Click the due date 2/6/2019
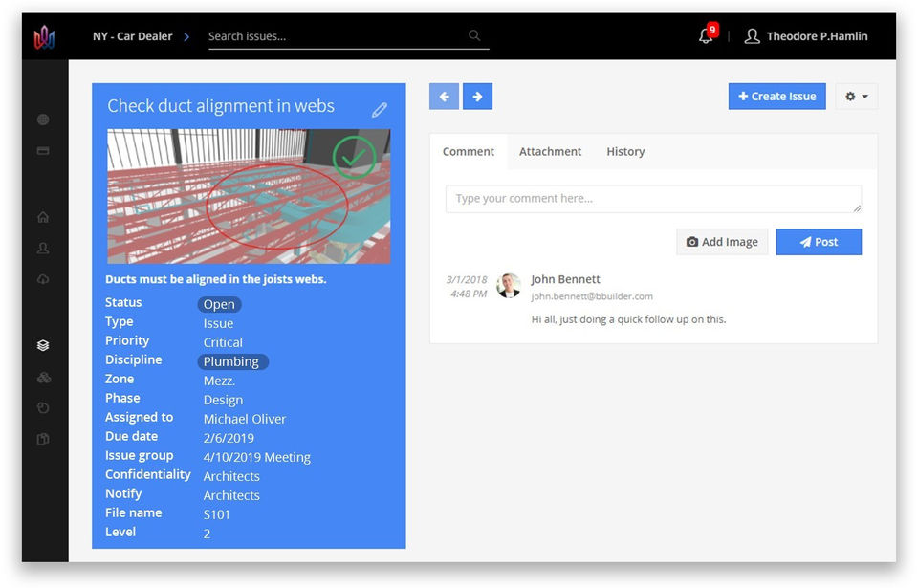The image size is (918, 588). [x=229, y=438]
